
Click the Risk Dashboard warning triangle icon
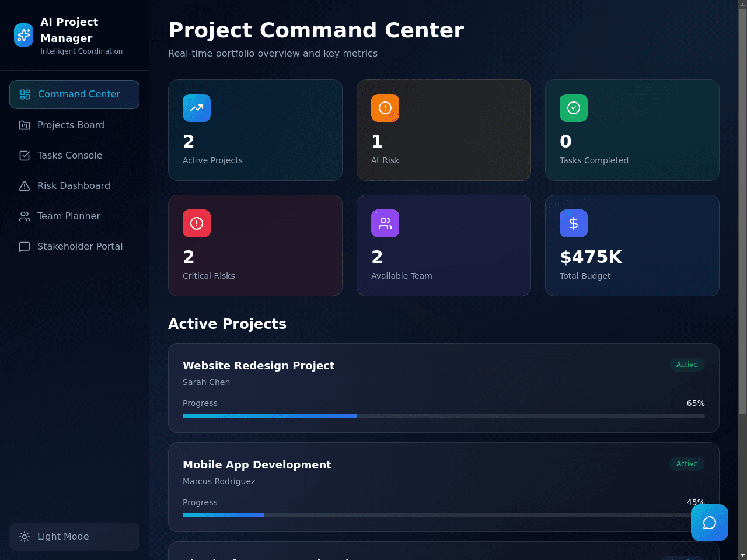tap(25, 186)
